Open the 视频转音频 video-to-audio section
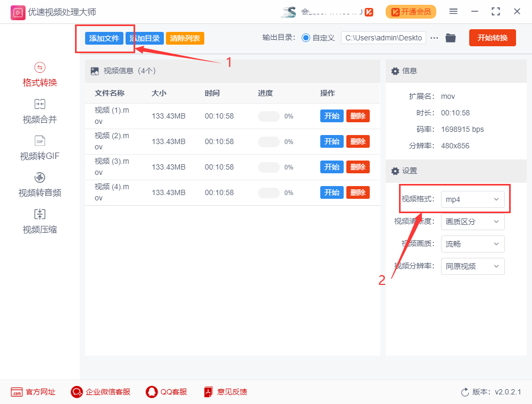This screenshot has width=532, height=404. click(40, 185)
